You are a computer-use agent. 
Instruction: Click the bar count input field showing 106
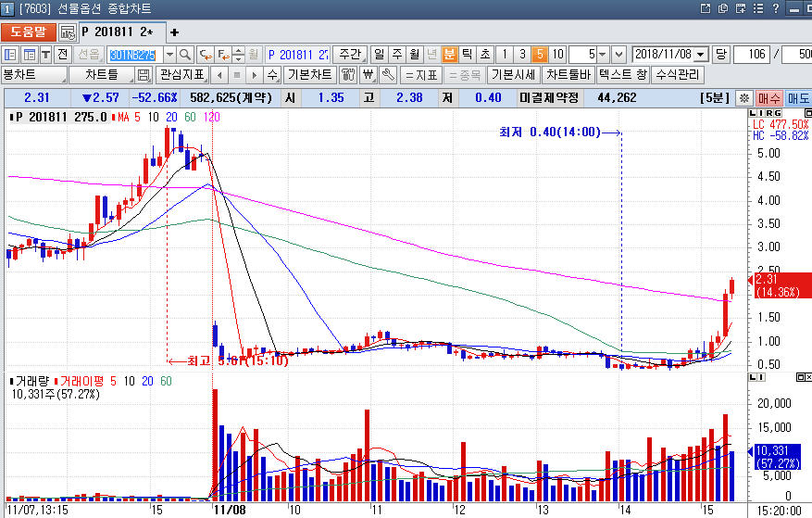coord(756,55)
